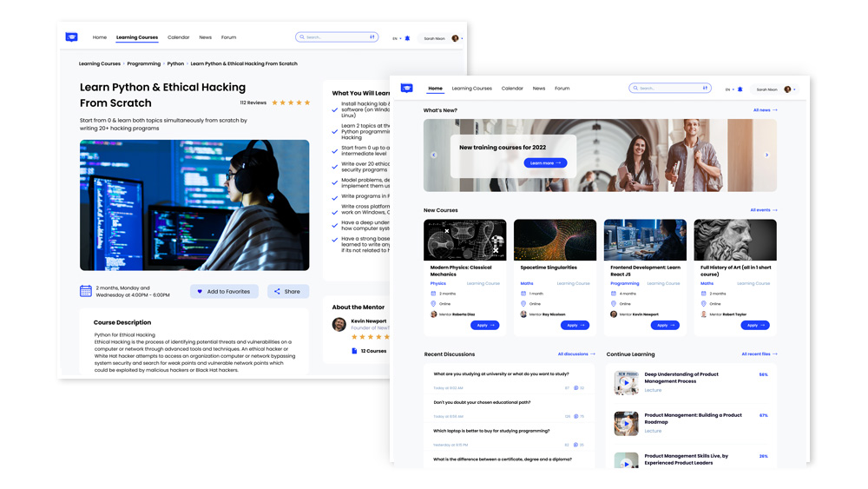Play the Deep Understanding of Product Management lecture
This screenshot has width=868, height=489.
coord(626,382)
